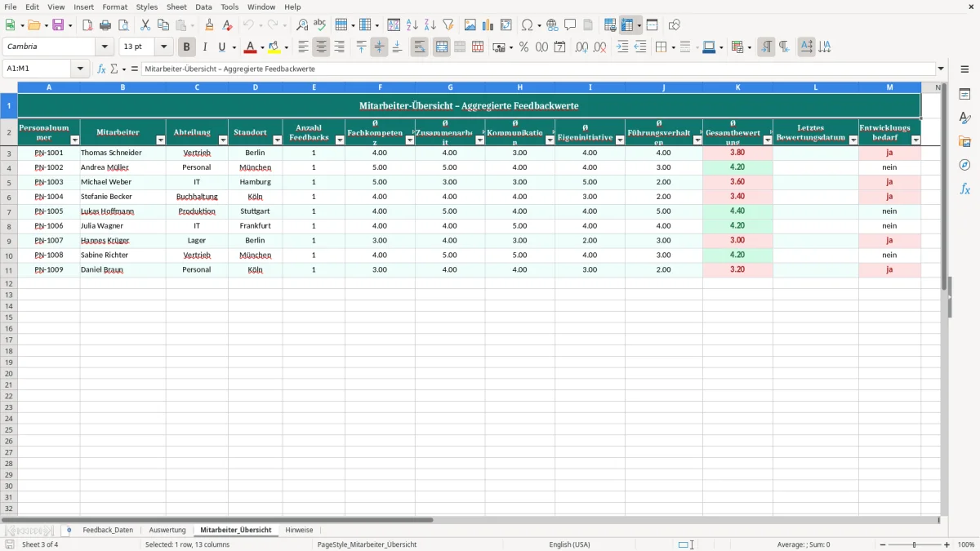The height and width of the screenshot is (551, 980).
Task: Open the sidebar Properties panel icon
Action: point(964,95)
